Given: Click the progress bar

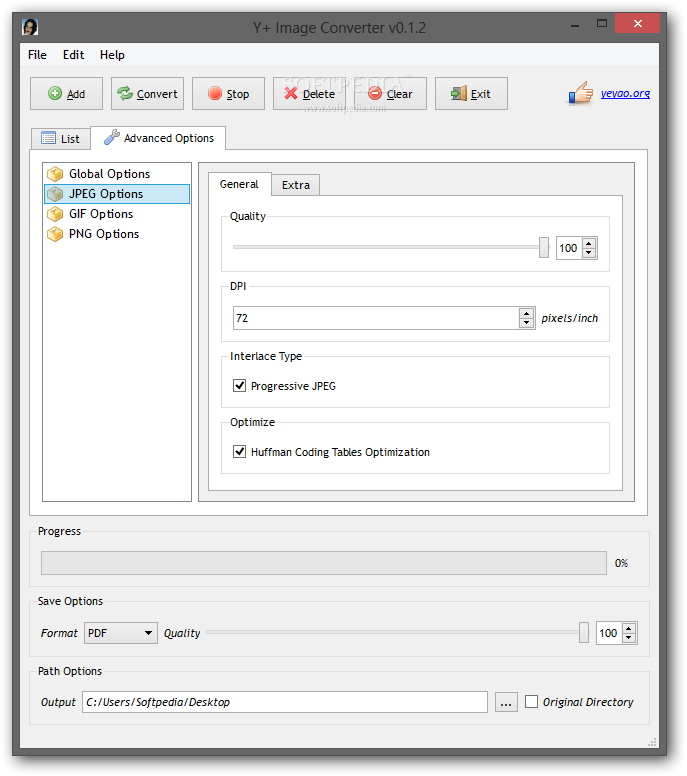Looking at the screenshot, I should [324, 563].
